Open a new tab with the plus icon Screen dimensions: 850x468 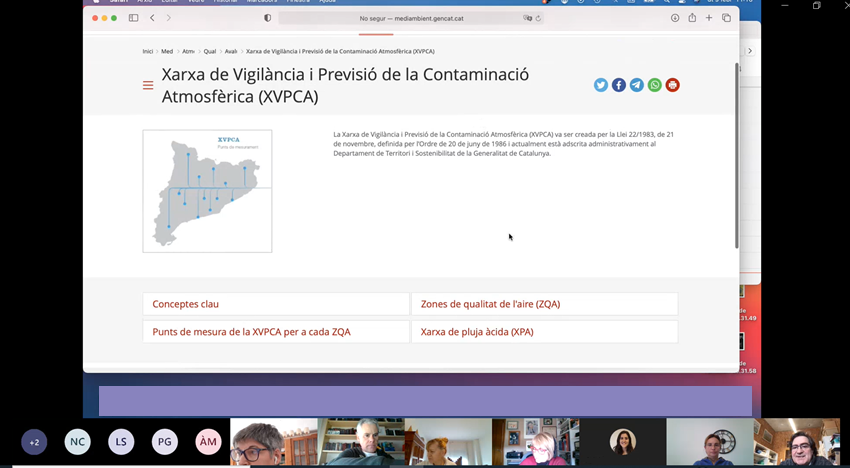pos(709,18)
